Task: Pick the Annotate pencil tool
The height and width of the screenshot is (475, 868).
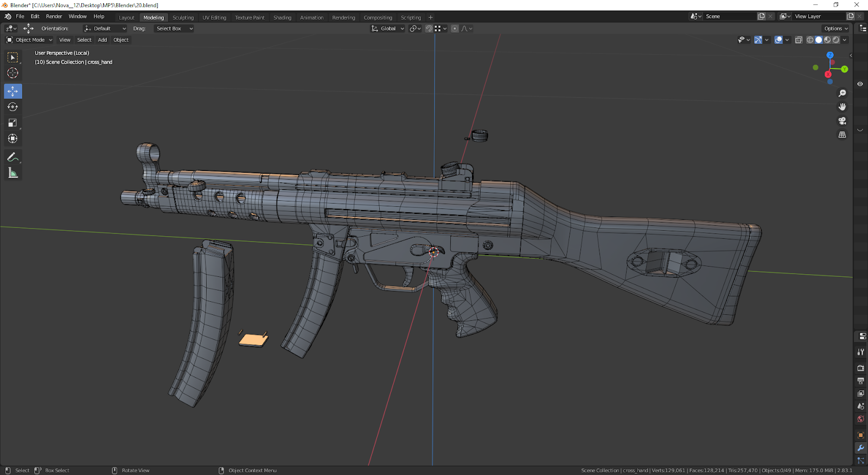Action: pyautogui.click(x=12, y=157)
